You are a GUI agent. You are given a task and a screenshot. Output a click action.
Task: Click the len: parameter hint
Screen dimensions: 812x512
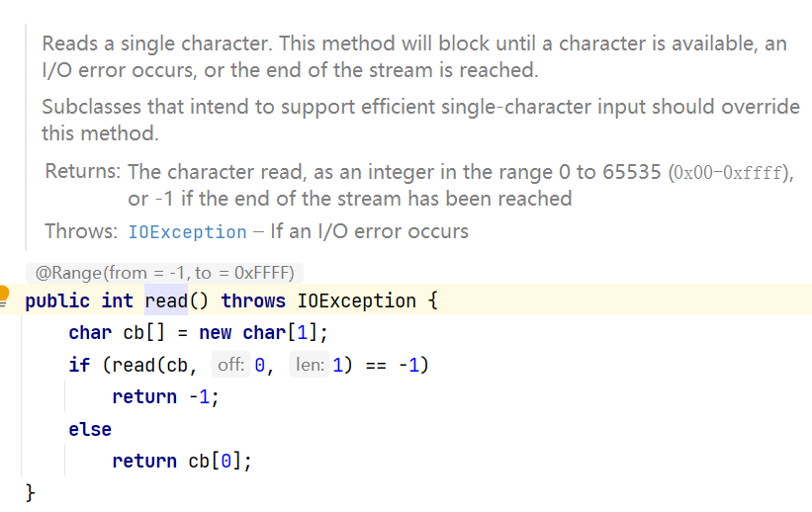tap(310, 365)
